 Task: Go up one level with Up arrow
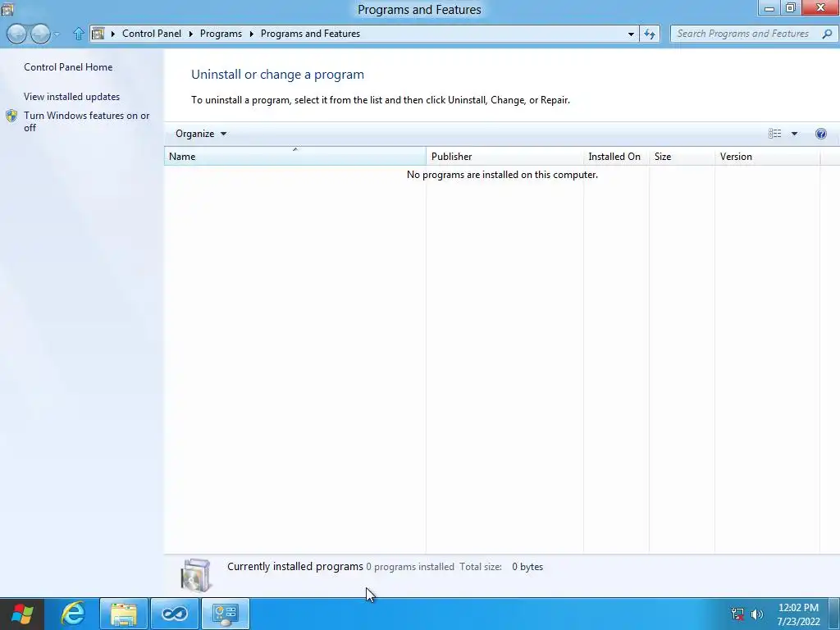pyautogui.click(x=78, y=34)
